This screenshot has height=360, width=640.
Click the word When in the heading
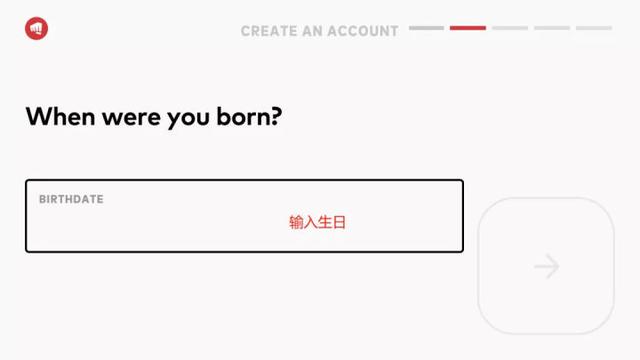(x=60, y=117)
